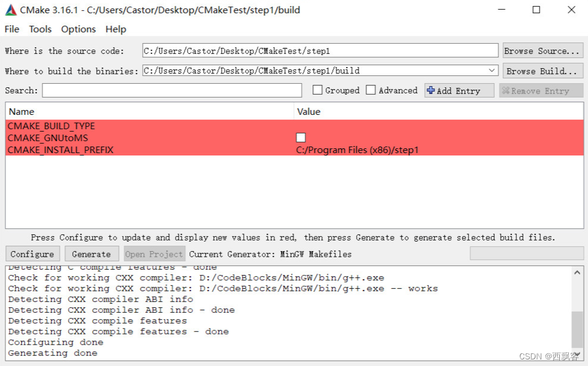
Task: Click the progress bar beside Current Generator
Action: pyautogui.click(x=526, y=254)
